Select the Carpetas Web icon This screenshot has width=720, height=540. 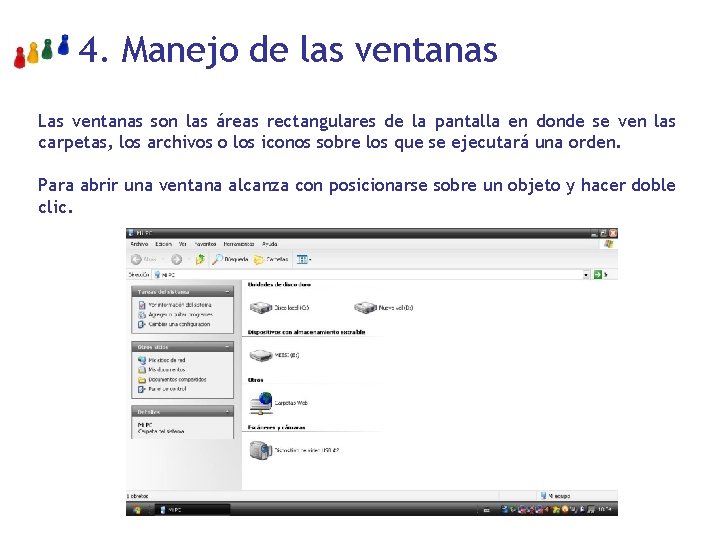261,403
